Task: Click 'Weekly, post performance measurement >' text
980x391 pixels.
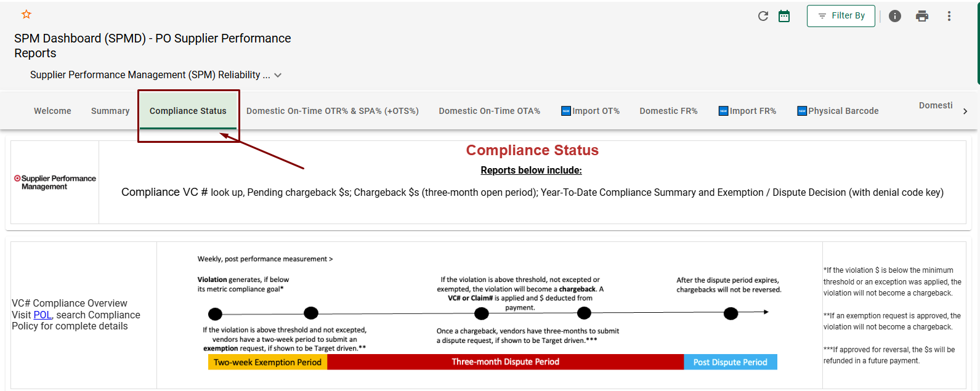Action: (x=265, y=259)
